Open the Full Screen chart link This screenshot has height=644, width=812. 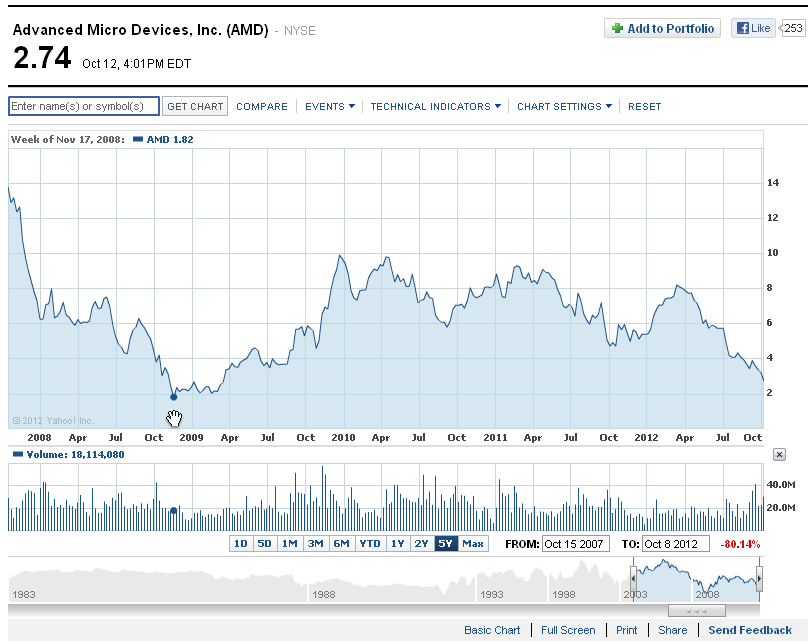(x=568, y=630)
